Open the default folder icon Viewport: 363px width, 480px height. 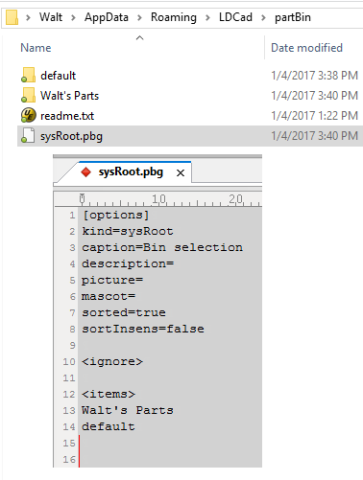tap(28, 75)
